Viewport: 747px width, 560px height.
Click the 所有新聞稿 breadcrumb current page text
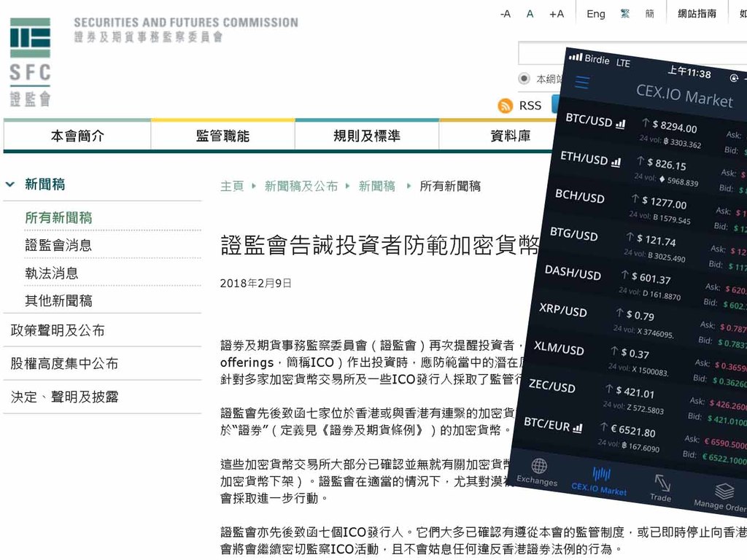tap(450, 186)
